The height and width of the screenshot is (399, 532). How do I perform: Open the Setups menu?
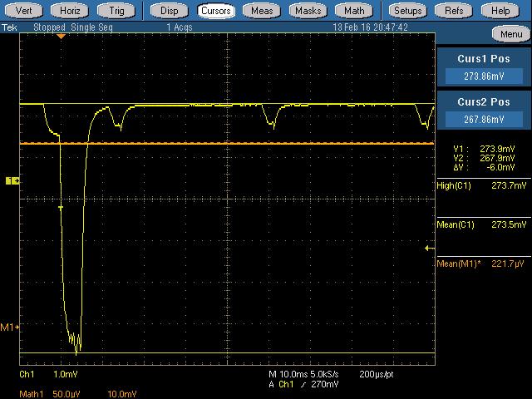407,11
